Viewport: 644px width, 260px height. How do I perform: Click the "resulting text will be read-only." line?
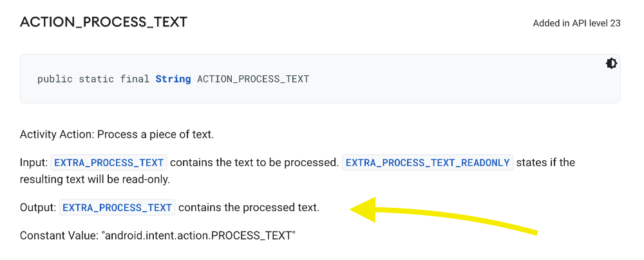point(95,180)
